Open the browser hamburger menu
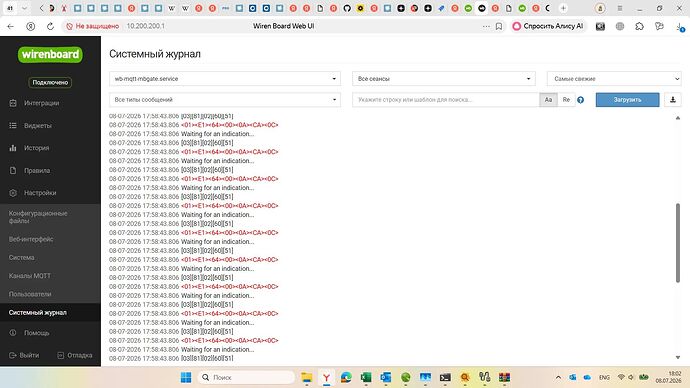690x388 pixels. tap(620, 8)
